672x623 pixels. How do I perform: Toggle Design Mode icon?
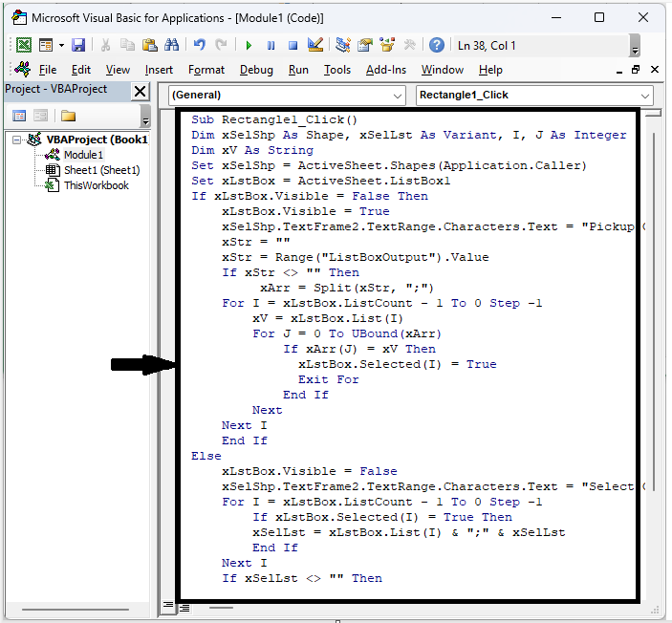[x=316, y=45]
